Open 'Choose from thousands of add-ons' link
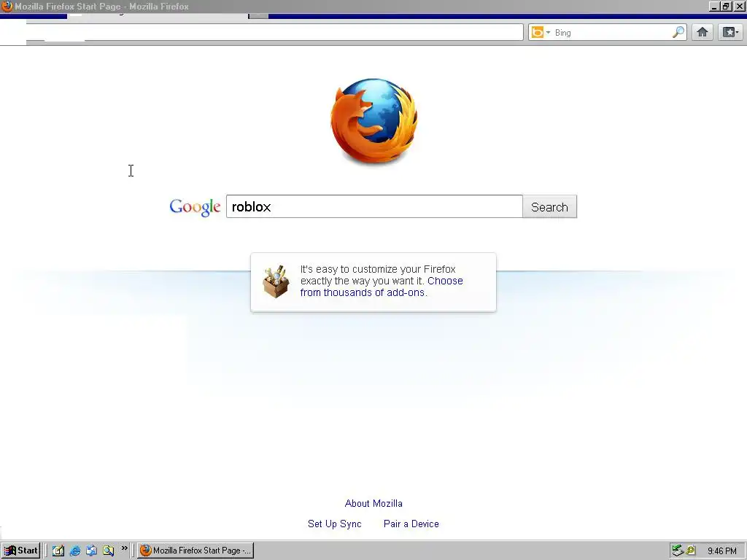This screenshot has height=560, width=747. coord(382,287)
